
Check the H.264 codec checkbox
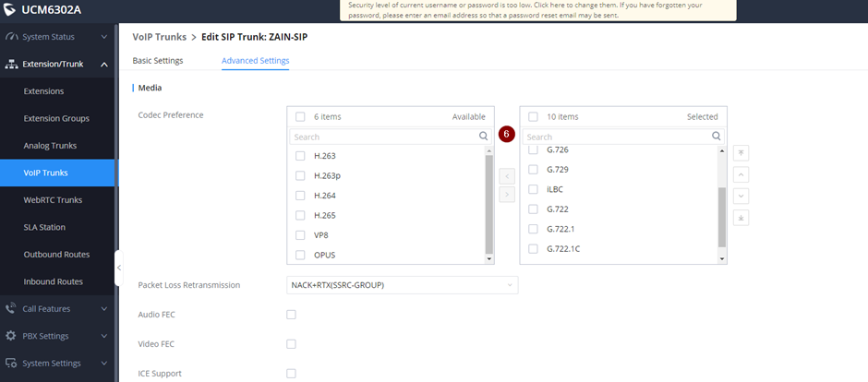tap(300, 195)
